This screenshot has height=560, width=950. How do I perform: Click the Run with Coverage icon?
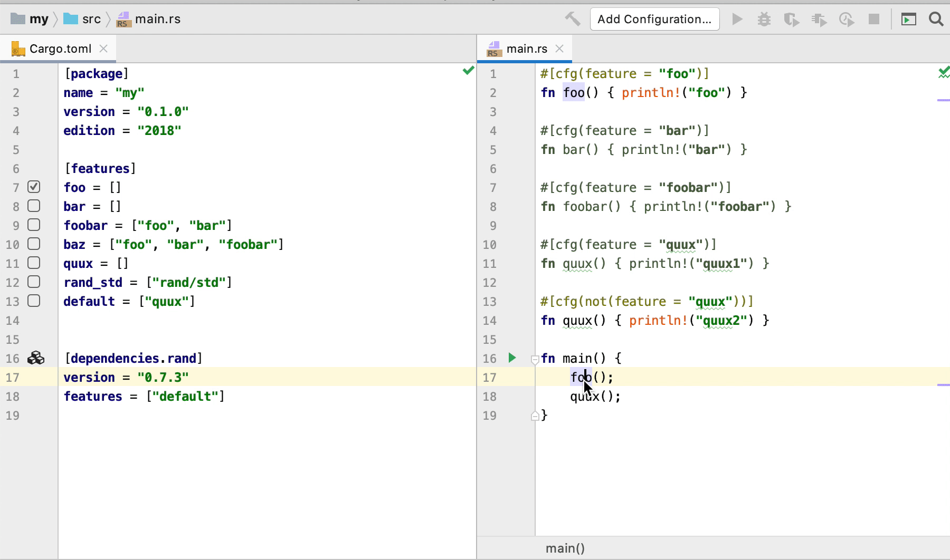[x=791, y=20]
